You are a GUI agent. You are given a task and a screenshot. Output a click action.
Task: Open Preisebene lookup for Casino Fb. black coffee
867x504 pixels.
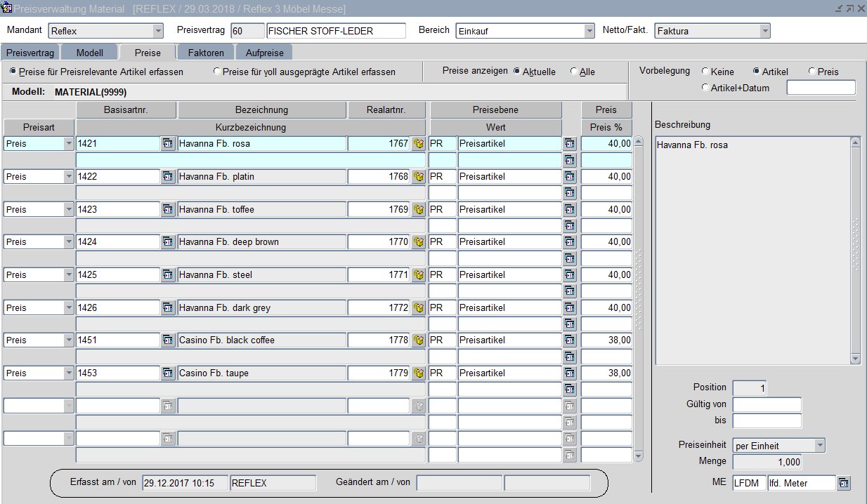click(569, 340)
